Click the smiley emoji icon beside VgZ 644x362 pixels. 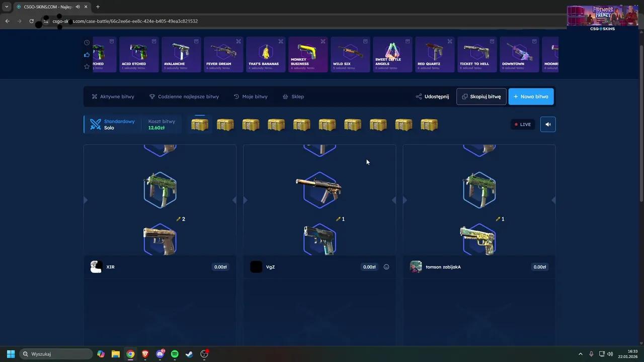point(386,267)
